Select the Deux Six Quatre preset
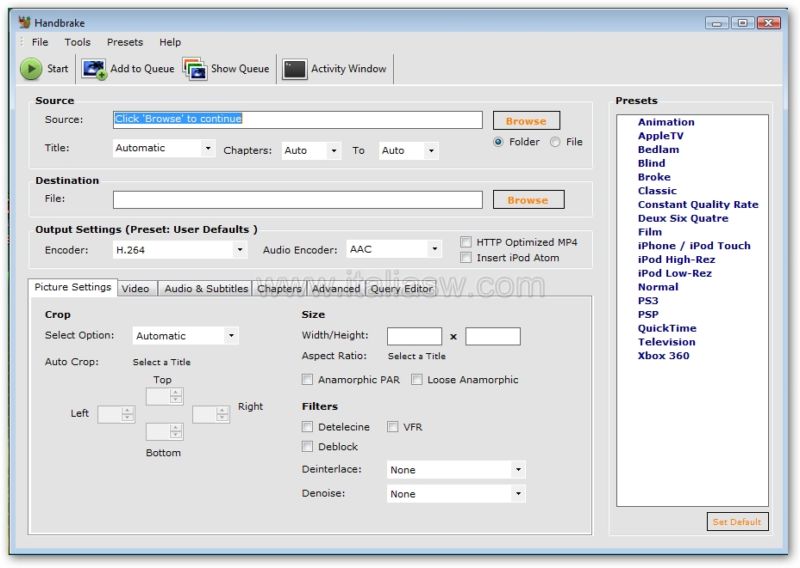This screenshot has height=568, width=800. pos(683,218)
